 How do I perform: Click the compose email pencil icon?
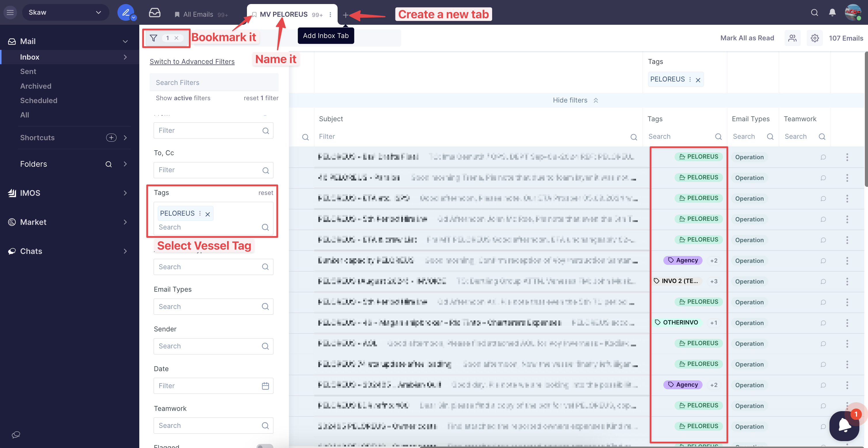pos(125,12)
